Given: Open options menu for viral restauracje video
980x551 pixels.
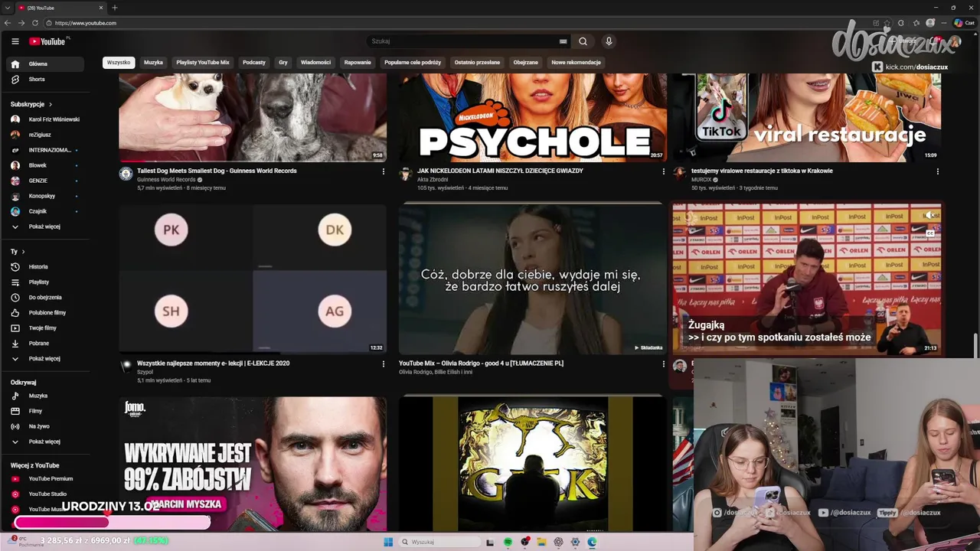Looking at the screenshot, I should [938, 171].
